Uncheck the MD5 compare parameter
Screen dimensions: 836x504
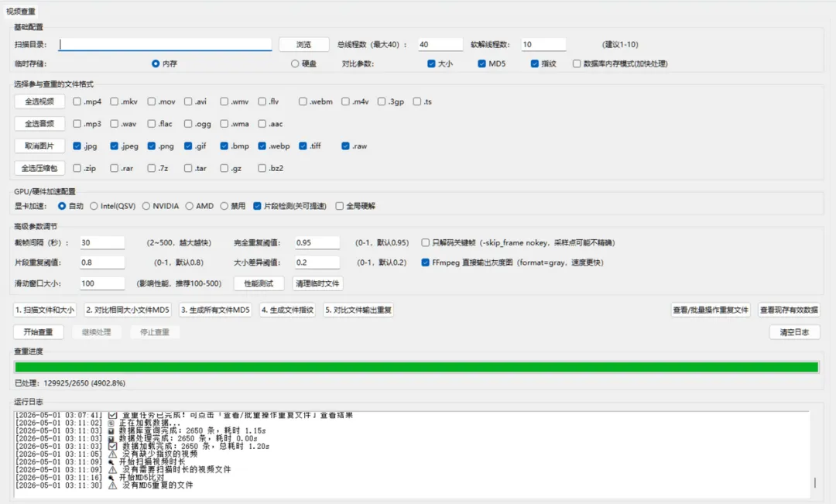coord(482,63)
